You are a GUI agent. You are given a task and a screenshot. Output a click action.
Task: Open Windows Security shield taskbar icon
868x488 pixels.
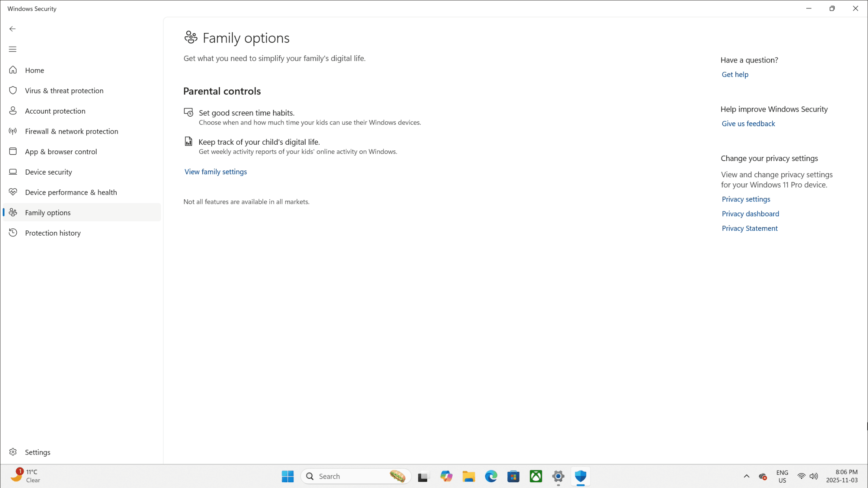click(x=581, y=476)
